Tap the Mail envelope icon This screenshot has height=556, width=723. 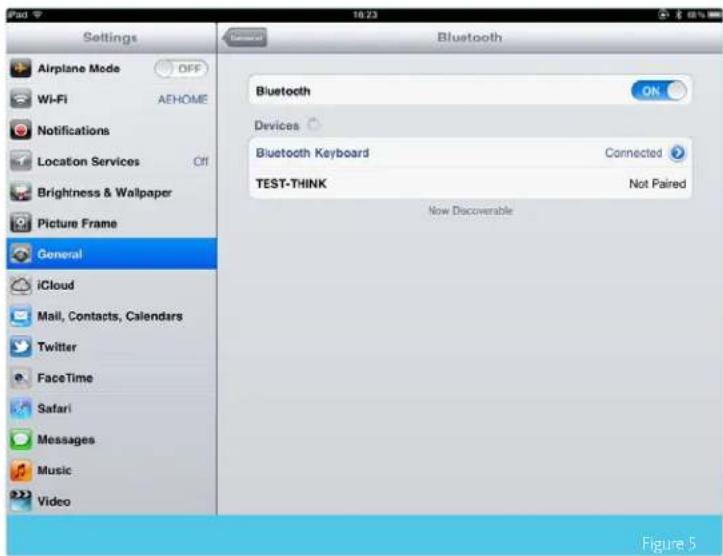pyautogui.click(x=21, y=316)
